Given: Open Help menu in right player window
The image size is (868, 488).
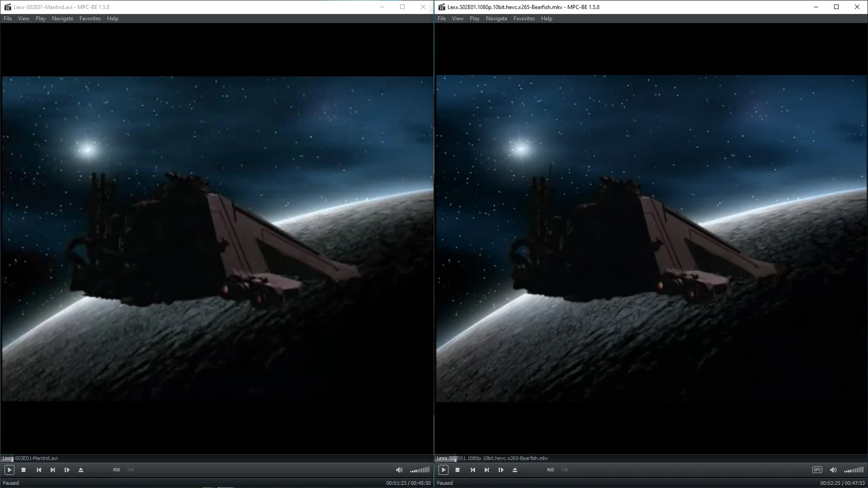Looking at the screenshot, I should (547, 19).
